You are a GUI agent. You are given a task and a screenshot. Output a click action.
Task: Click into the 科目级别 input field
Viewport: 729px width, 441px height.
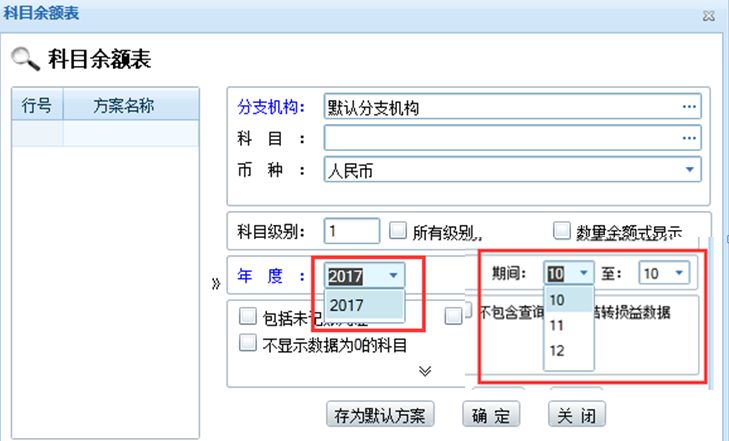click(352, 231)
